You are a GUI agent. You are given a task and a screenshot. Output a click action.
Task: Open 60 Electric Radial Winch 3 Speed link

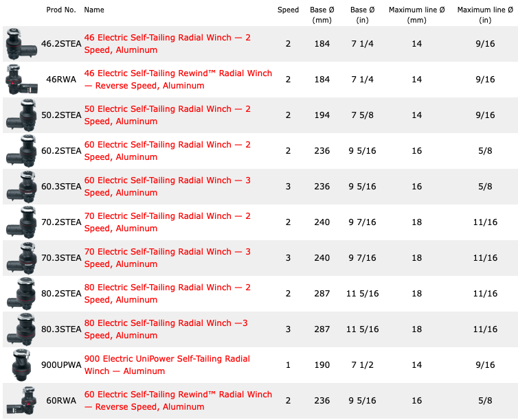coord(167,187)
